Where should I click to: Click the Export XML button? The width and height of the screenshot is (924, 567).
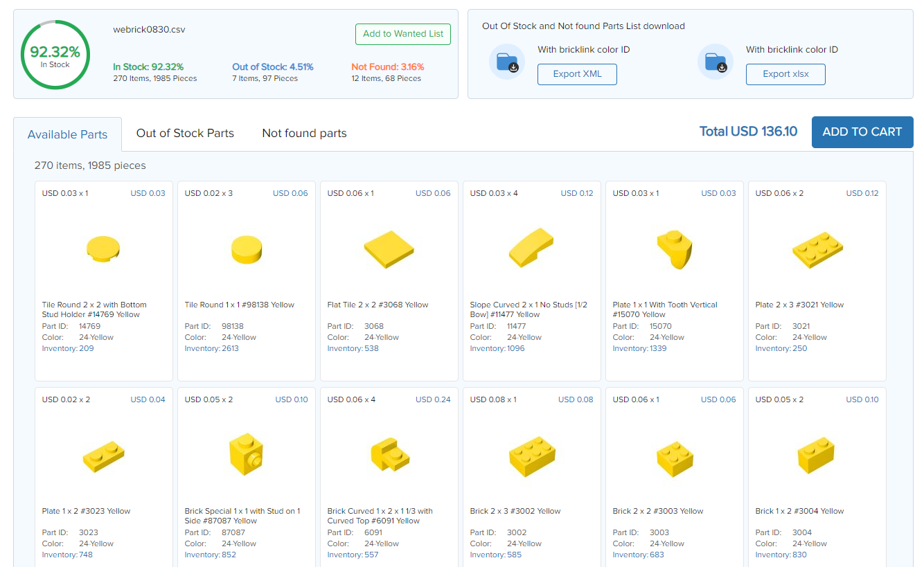click(577, 74)
